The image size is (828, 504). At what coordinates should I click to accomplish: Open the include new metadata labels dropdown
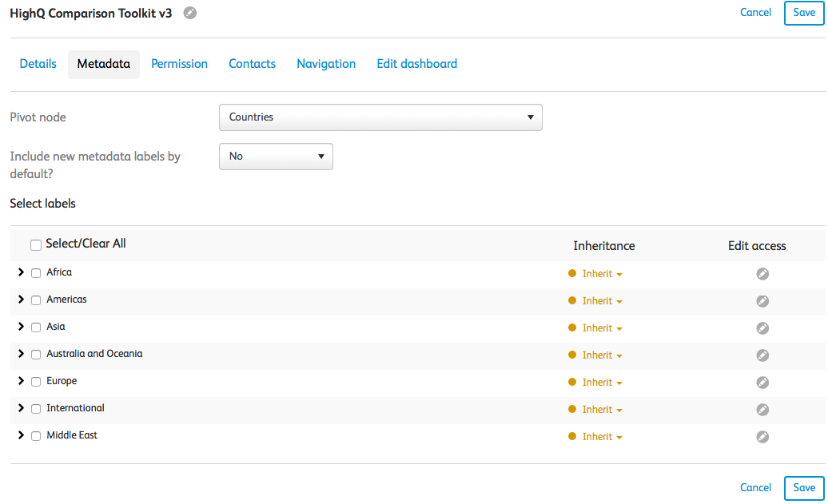pyautogui.click(x=276, y=157)
